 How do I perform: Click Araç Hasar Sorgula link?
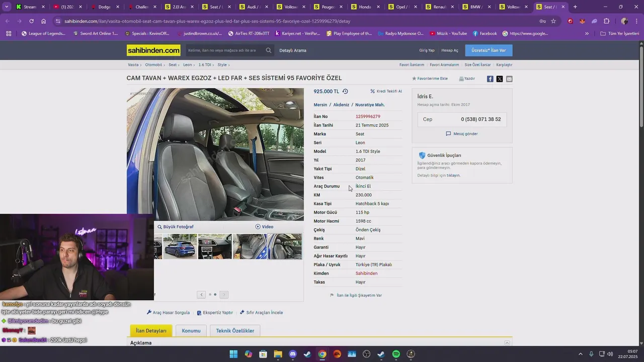pyautogui.click(x=168, y=313)
